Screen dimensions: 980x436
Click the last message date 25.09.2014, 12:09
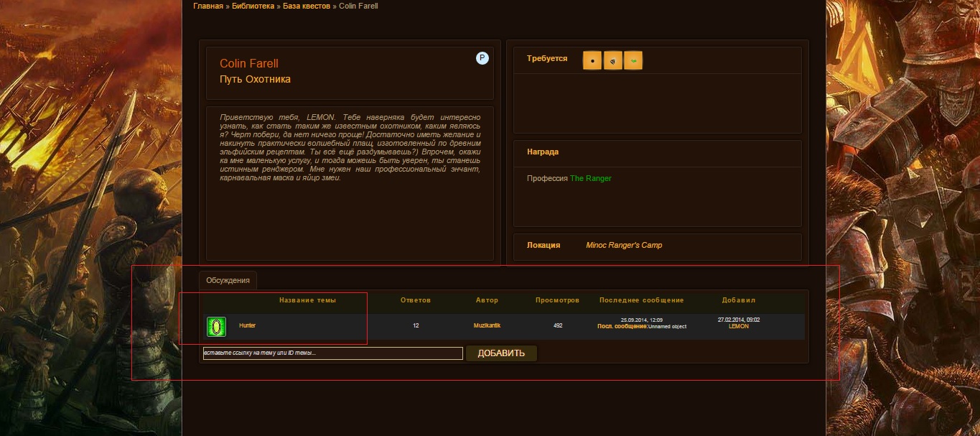click(x=642, y=320)
